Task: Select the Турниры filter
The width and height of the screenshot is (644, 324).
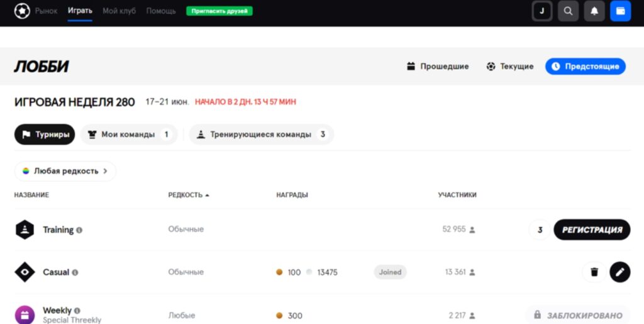Action: [x=45, y=134]
